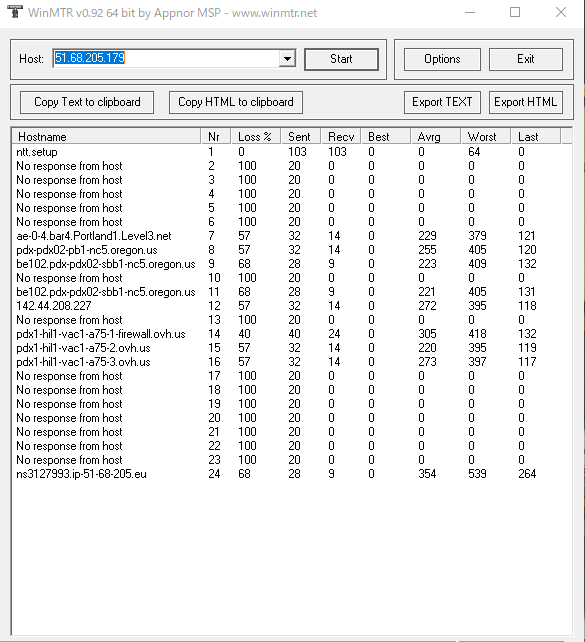The height and width of the screenshot is (642, 585).
Task: Select the 142.44.208.227 hop row
Action: 291,306
